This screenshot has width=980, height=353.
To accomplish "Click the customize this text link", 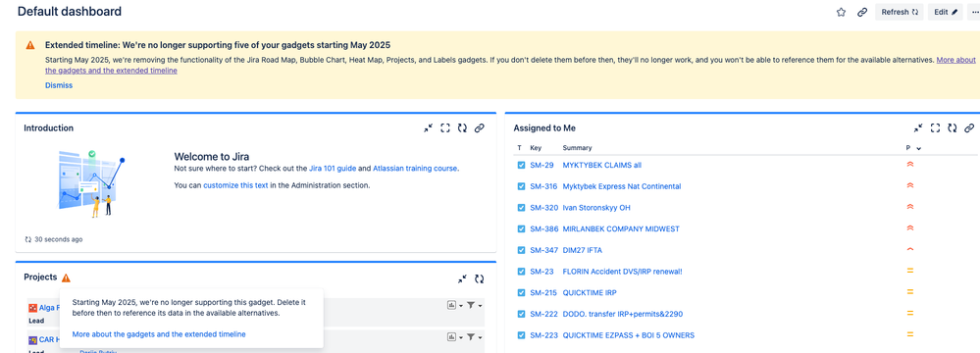I will pyautogui.click(x=235, y=185).
